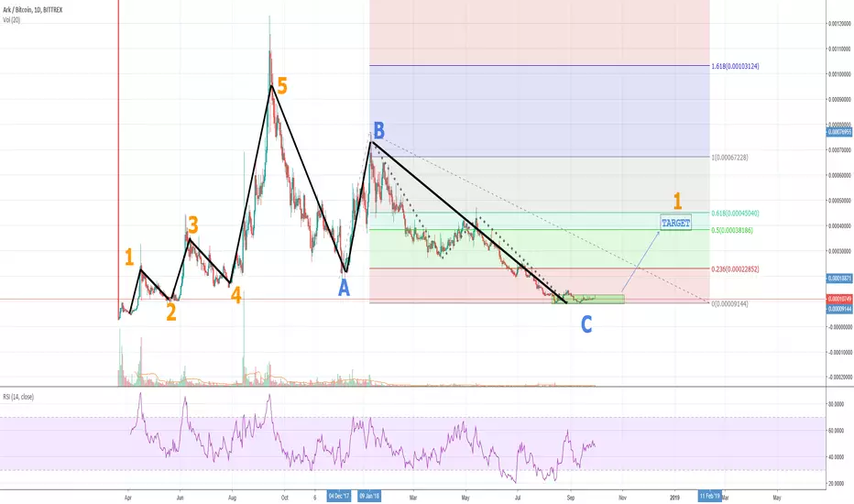Image resolution: width=854 pixels, height=504 pixels.
Task: Click the Aug label on time axis
Action: tap(232, 498)
